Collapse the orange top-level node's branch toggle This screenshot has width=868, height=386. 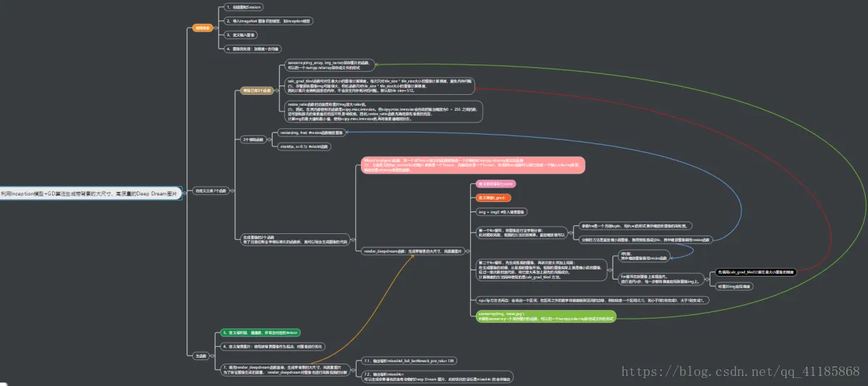tap(216, 28)
